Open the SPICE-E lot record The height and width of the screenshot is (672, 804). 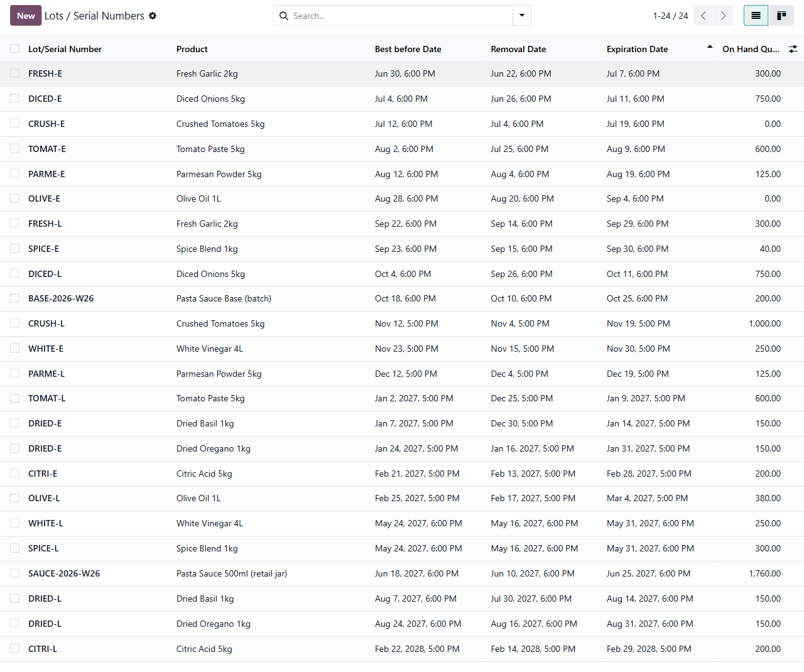(43, 249)
